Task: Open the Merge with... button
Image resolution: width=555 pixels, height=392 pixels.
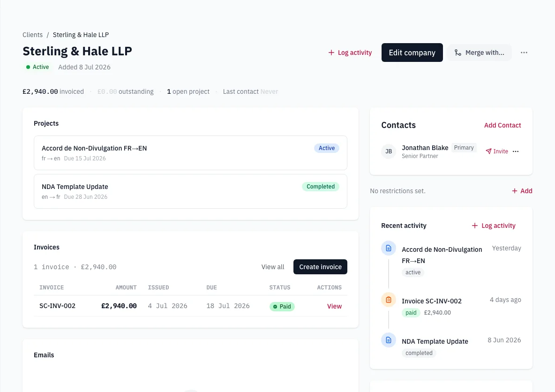Action: coord(479,53)
